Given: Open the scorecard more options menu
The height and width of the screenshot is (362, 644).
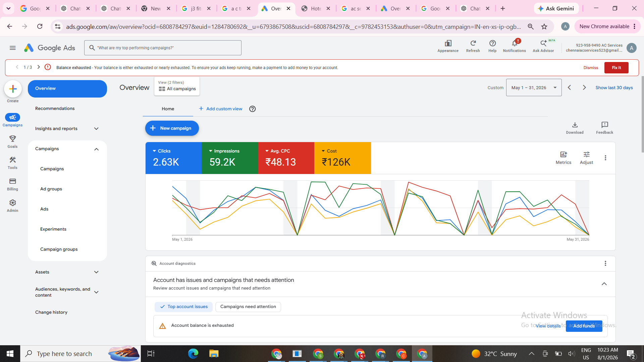Looking at the screenshot, I should pos(605,158).
